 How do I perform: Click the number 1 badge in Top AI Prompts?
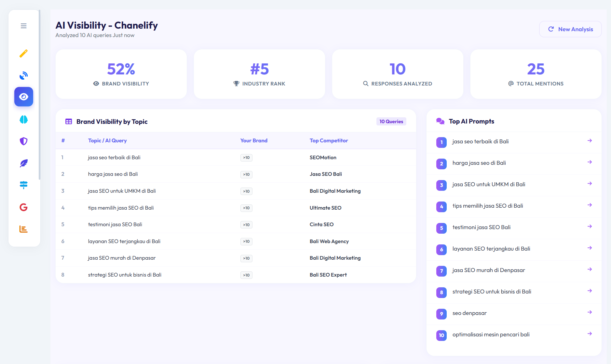[441, 142]
